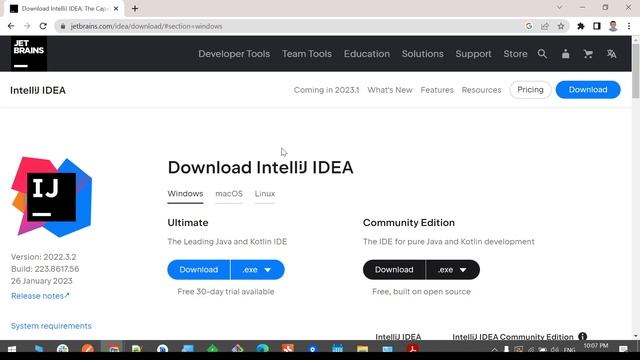Click the 26 January 2023 date text

tap(42, 281)
